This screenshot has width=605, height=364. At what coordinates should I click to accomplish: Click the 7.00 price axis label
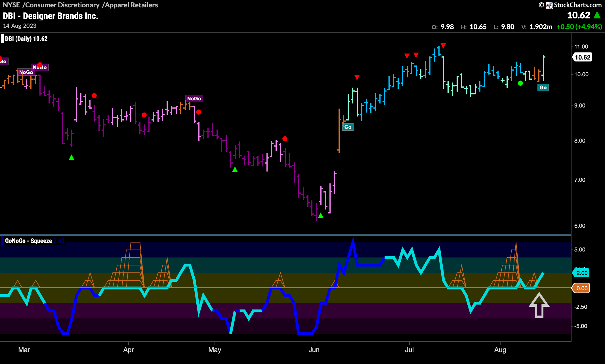click(580, 180)
